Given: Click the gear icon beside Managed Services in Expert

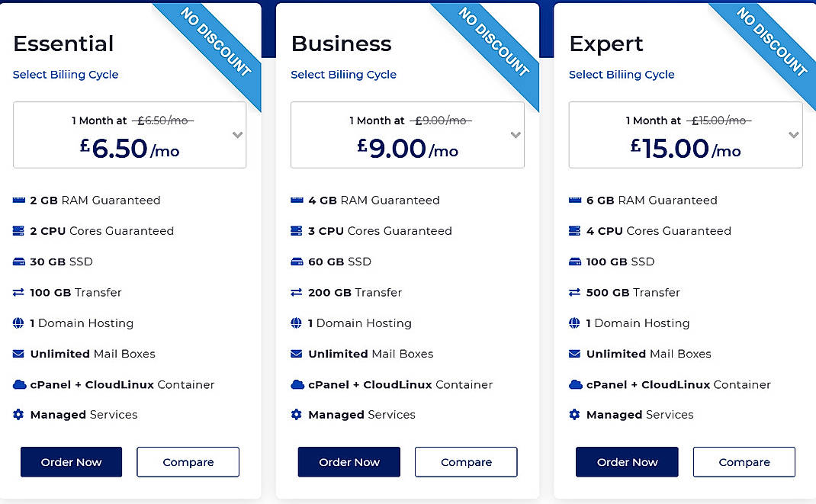Looking at the screenshot, I should pos(573,414).
